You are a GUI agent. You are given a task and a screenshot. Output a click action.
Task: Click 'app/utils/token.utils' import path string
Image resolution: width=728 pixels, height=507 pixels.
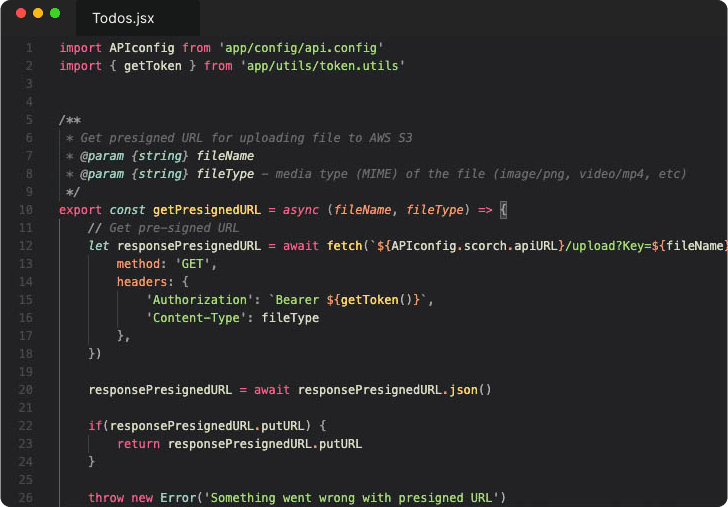coord(322,66)
